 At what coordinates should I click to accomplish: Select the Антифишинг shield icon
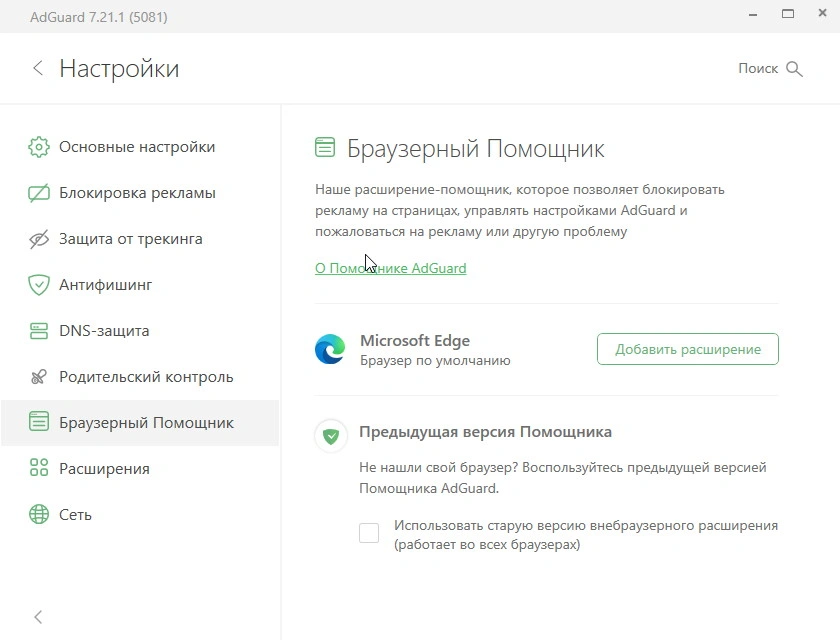[x=39, y=285]
